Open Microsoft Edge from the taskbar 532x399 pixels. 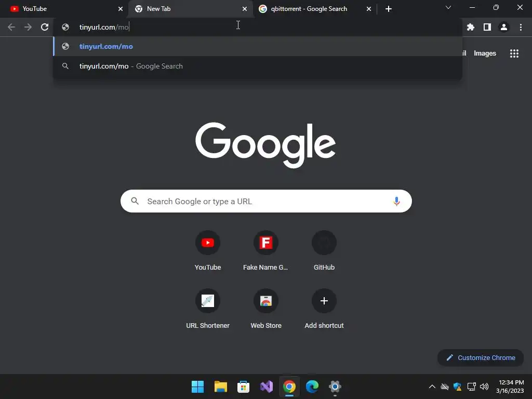(x=312, y=387)
